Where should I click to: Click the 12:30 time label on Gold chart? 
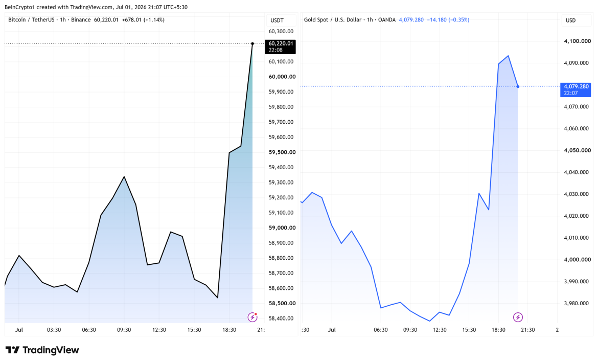(440, 330)
